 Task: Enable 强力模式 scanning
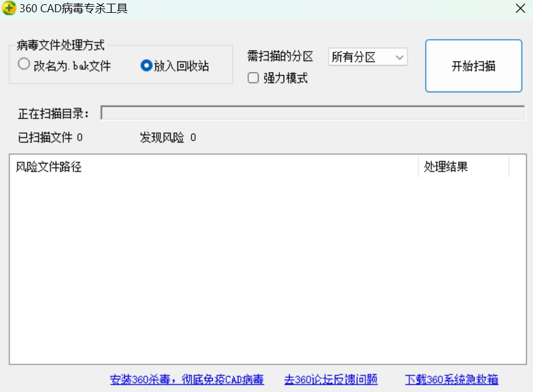[254, 79]
